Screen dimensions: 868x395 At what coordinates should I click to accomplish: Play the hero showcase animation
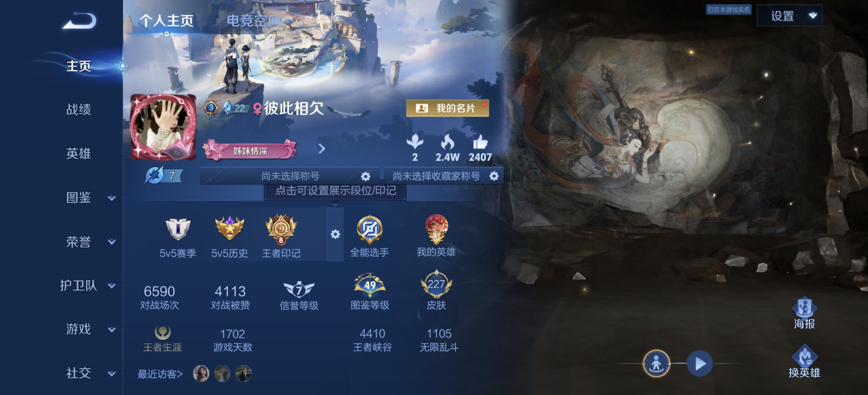click(700, 364)
